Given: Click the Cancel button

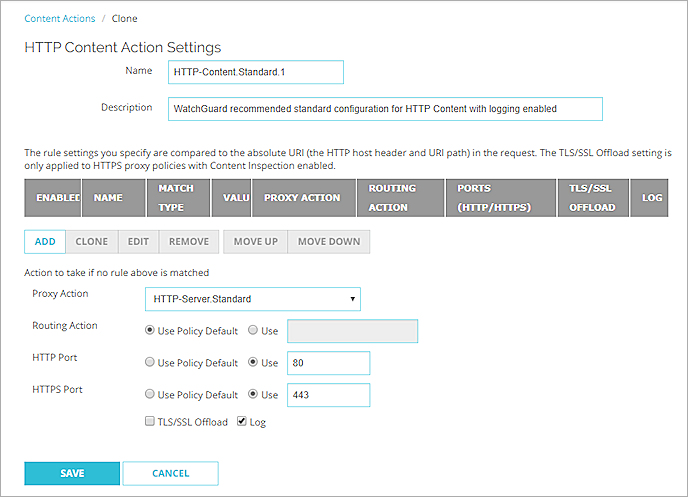Looking at the screenshot, I should pyautogui.click(x=171, y=473).
